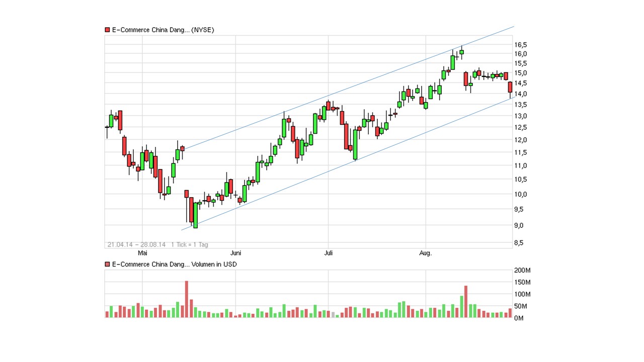Viewport: 644px width, 362px height.
Task: Click the highest green candlestick at the August peak
Action: (461, 52)
